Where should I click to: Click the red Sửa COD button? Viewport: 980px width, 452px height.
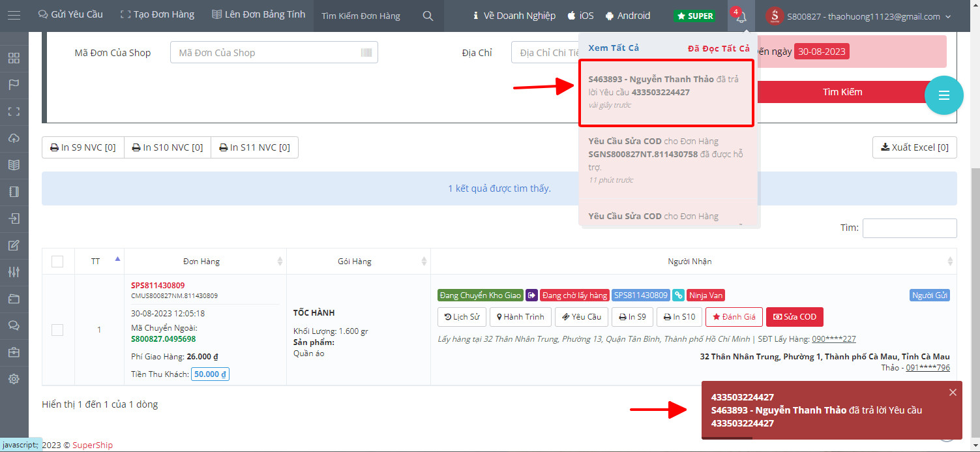[794, 317]
